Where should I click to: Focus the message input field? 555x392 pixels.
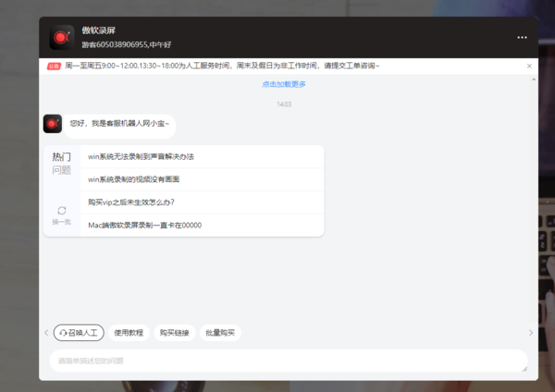pyautogui.click(x=287, y=361)
